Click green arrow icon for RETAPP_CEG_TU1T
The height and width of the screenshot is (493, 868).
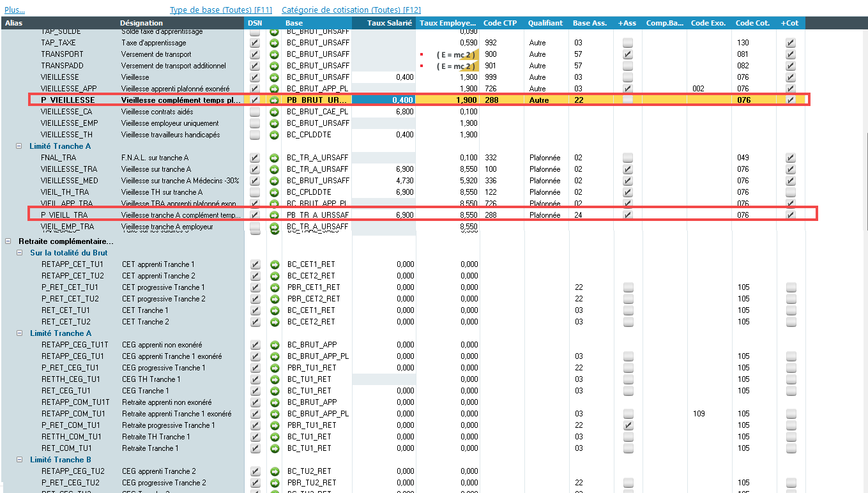pos(275,345)
